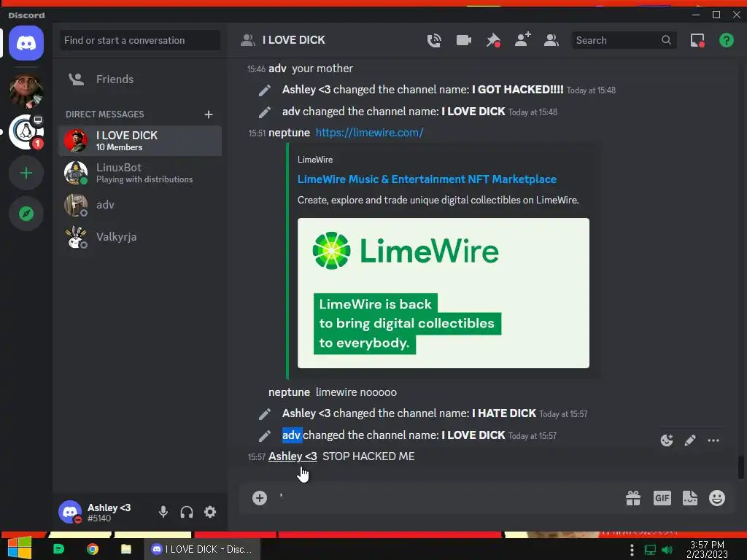Click the group name in the header
The width and height of the screenshot is (747, 560).
click(x=293, y=41)
